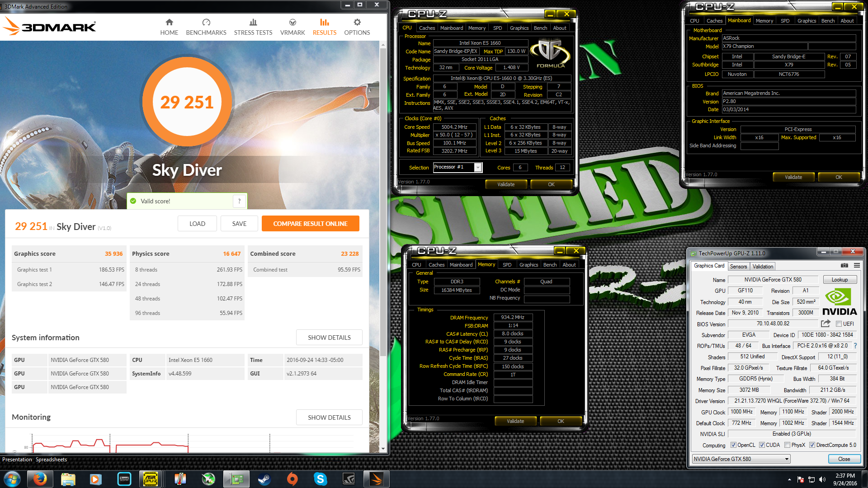Show hidden system tray icons
This screenshot has width=868, height=488.
pyautogui.click(x=789, y=479)
